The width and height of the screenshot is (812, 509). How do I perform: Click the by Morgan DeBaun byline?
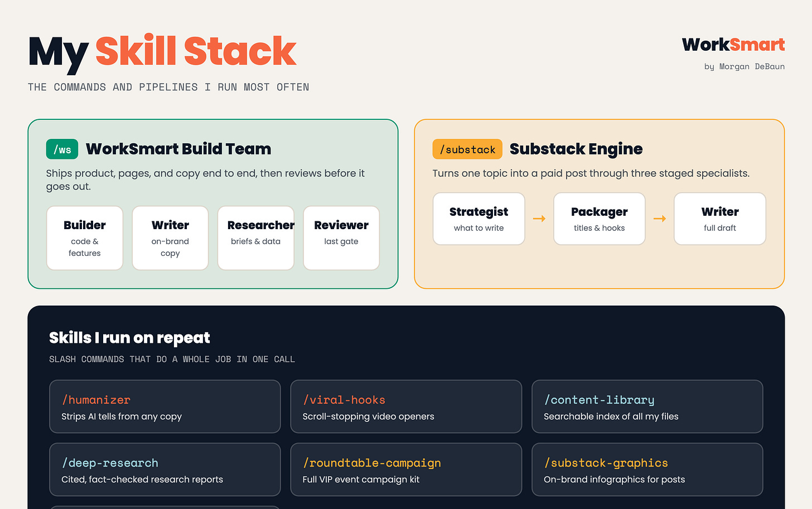(x=745, y=66)
